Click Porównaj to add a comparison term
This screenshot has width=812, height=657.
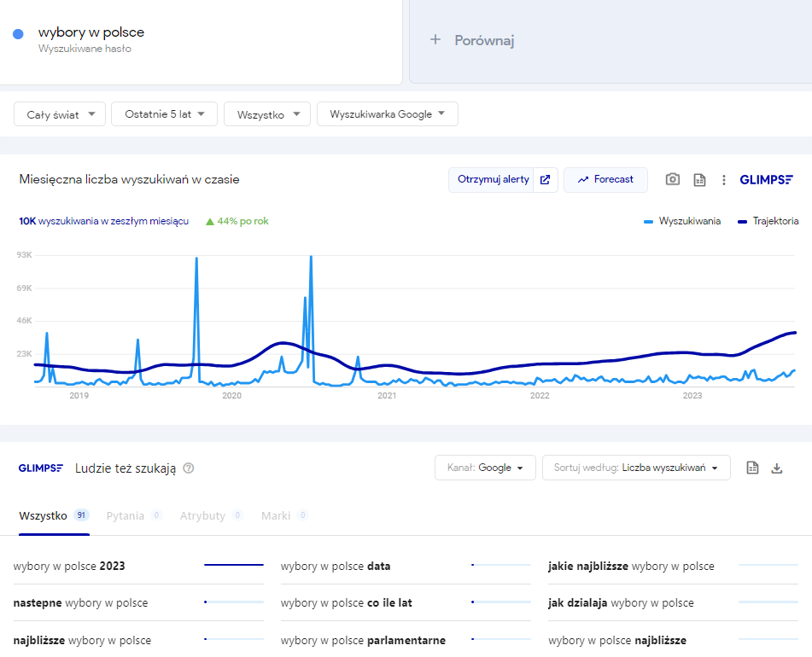[x=484, y=40]
